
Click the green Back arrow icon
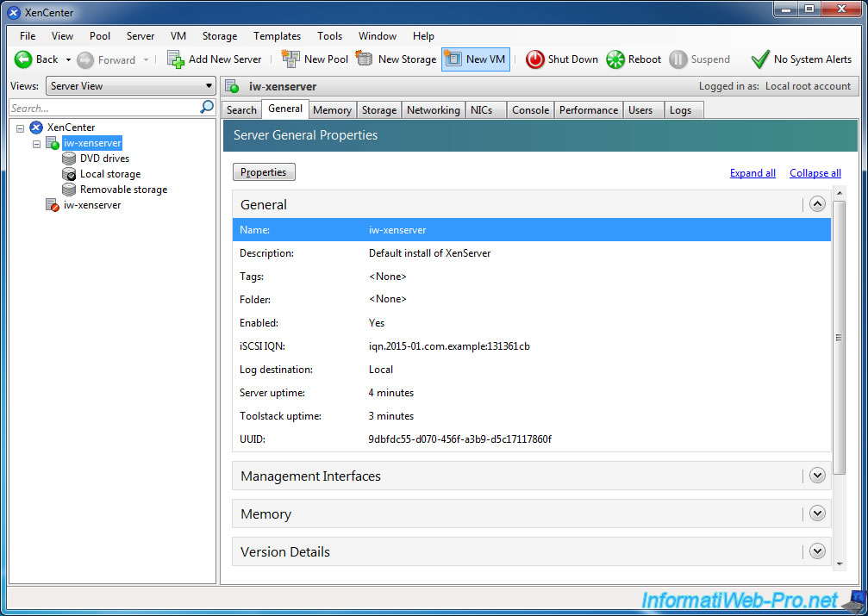23,59
